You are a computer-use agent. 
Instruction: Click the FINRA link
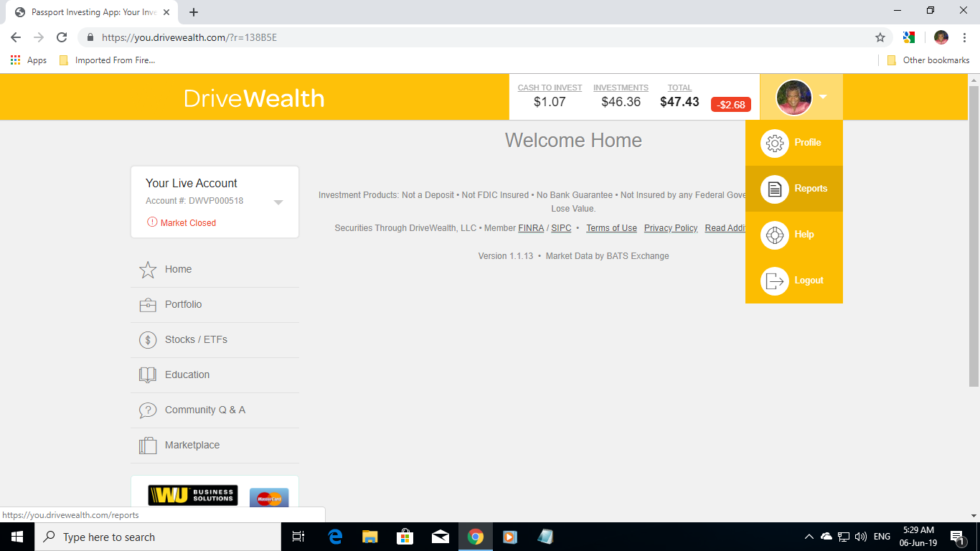point(531,228)
